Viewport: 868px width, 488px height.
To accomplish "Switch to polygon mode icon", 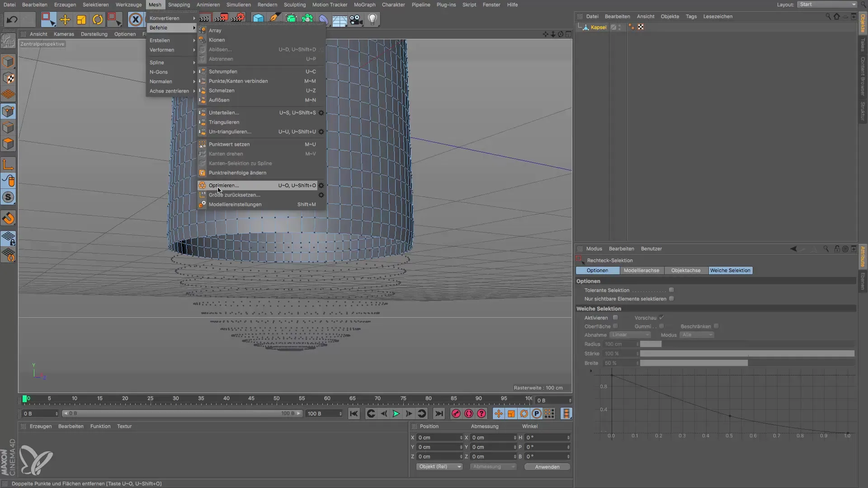I will 8,144.
